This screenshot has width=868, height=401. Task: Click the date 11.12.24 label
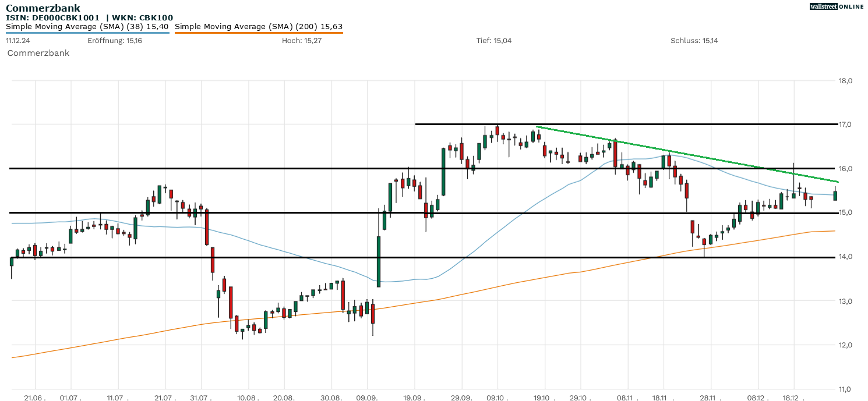(17, 41)
